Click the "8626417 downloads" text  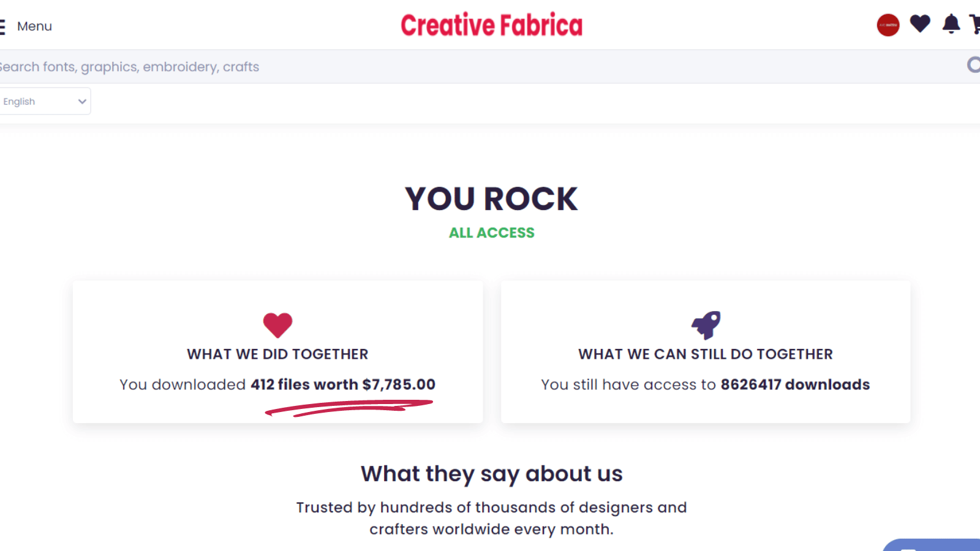click(795, 384)
